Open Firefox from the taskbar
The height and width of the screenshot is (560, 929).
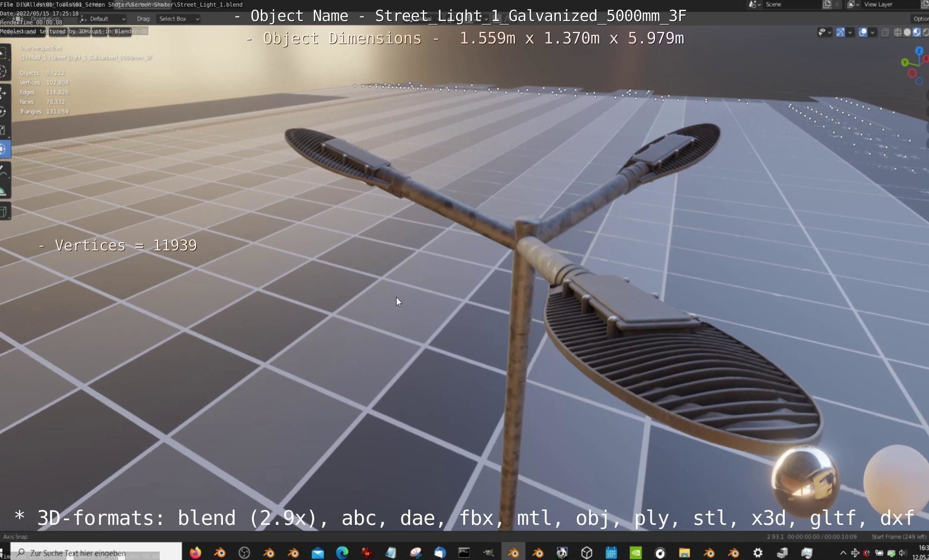pos(195,553)
